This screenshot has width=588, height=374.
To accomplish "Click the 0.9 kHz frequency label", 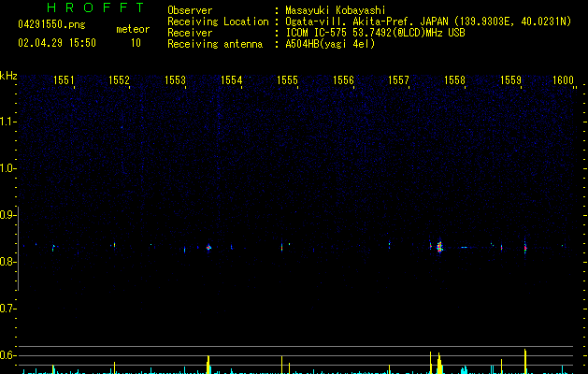I will (x=8, y=215).
